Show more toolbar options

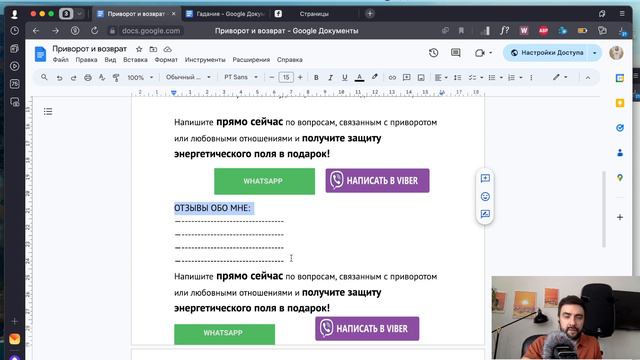pyautogui.click(x=531, y=78)
